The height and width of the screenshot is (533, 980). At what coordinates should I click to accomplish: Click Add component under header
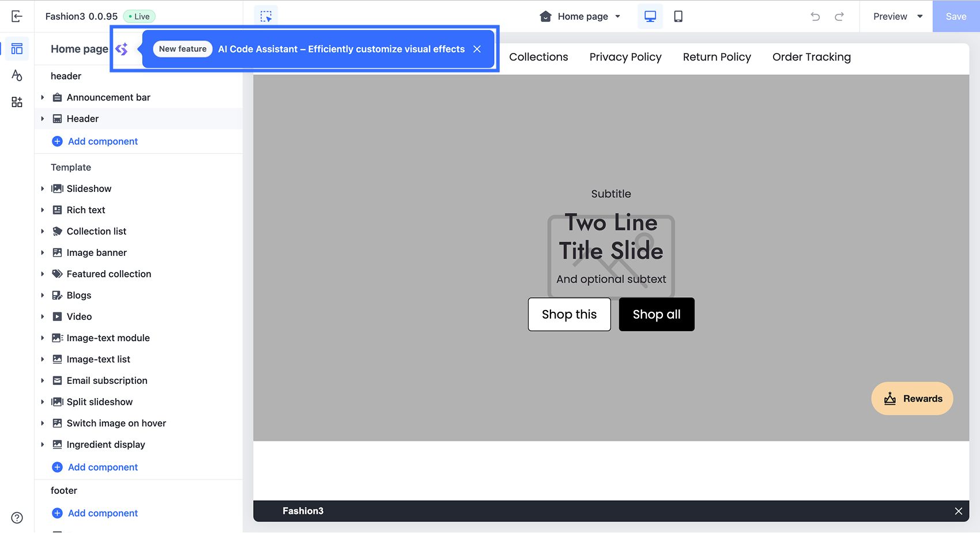point(95,141)
